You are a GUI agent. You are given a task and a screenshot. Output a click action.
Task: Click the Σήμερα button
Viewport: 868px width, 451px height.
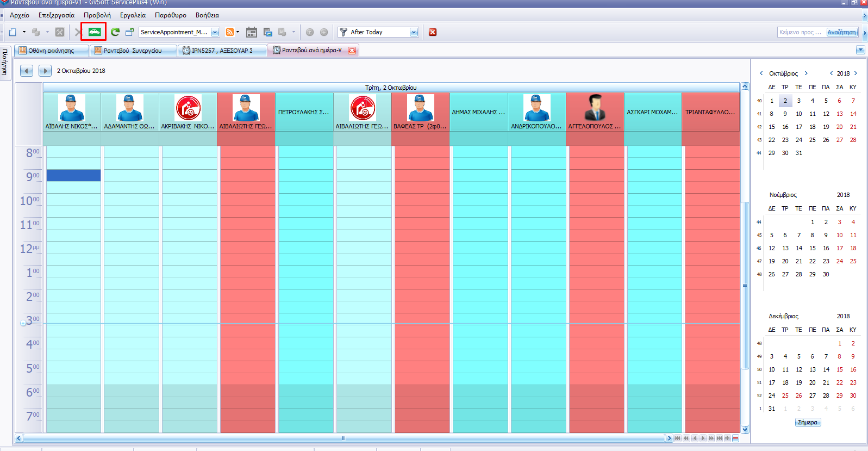(x=807, y=422)
